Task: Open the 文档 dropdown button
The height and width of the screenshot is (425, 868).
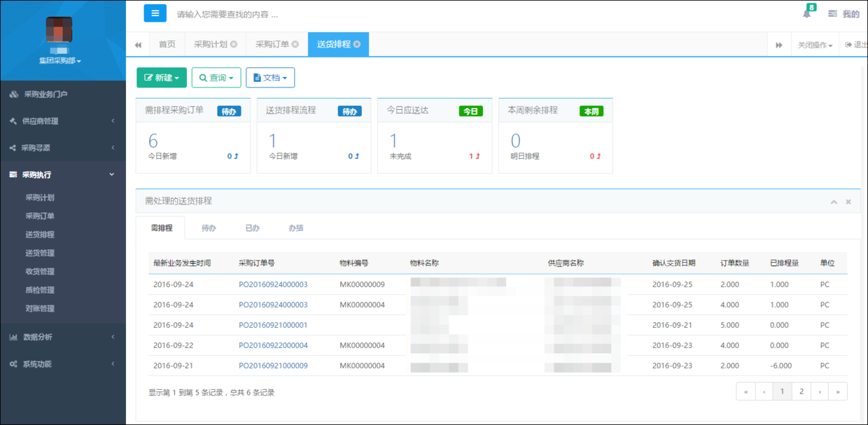Action: point(270,78)
